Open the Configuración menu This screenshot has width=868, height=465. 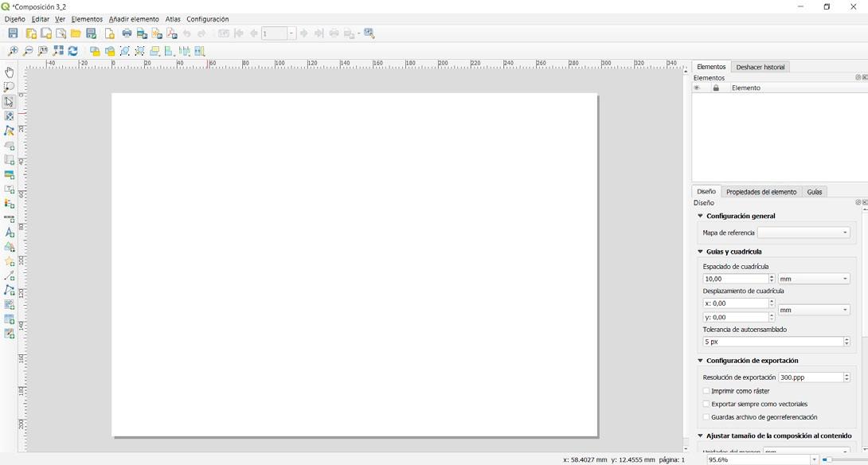(x=208, y=19)
